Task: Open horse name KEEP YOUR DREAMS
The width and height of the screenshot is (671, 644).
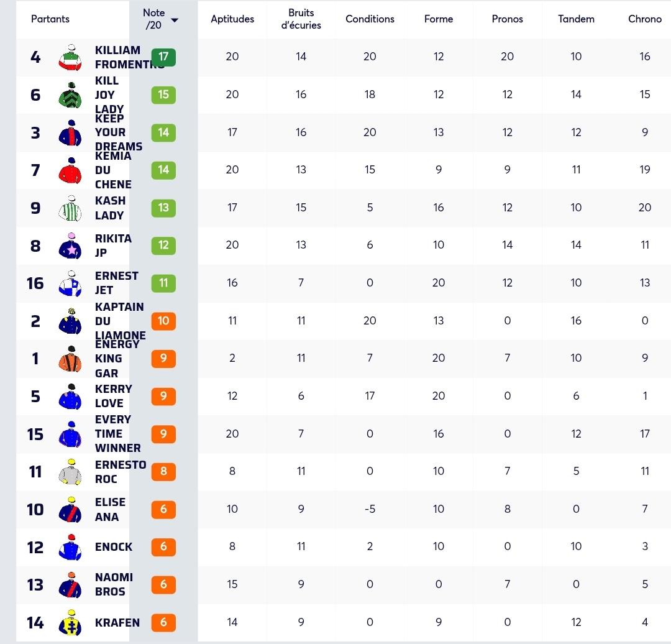Action: pos(119,132)
